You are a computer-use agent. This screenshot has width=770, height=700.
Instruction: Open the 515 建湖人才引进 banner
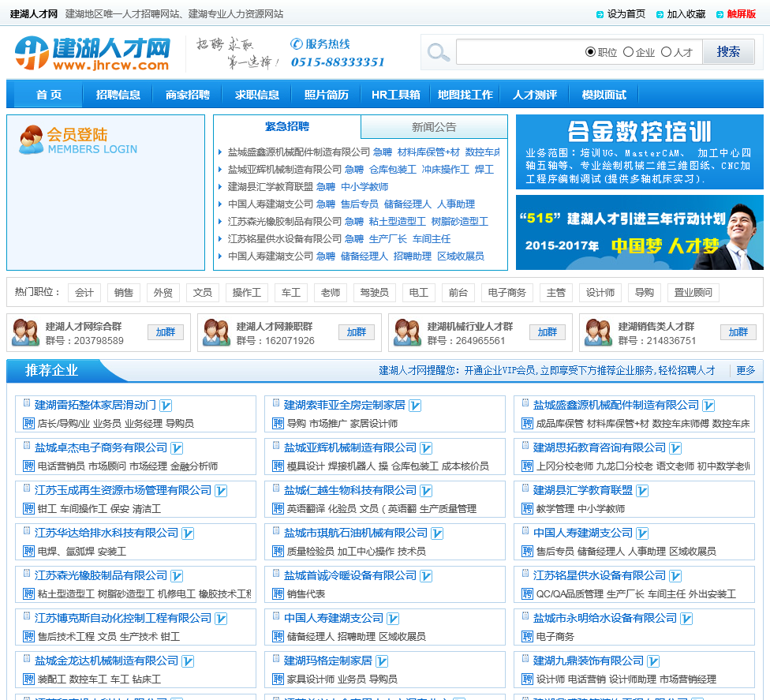pyautogui.click(x=639, y=232)
